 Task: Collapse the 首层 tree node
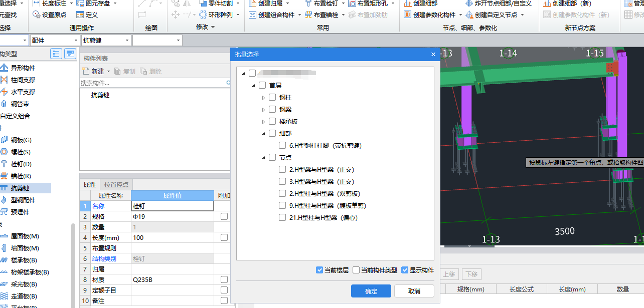click(x=254, y=86)
